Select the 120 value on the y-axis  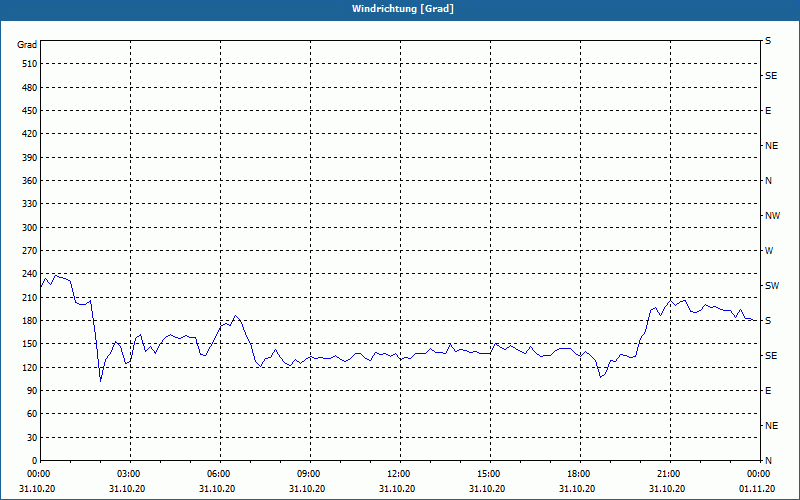[x=30, y=367]
